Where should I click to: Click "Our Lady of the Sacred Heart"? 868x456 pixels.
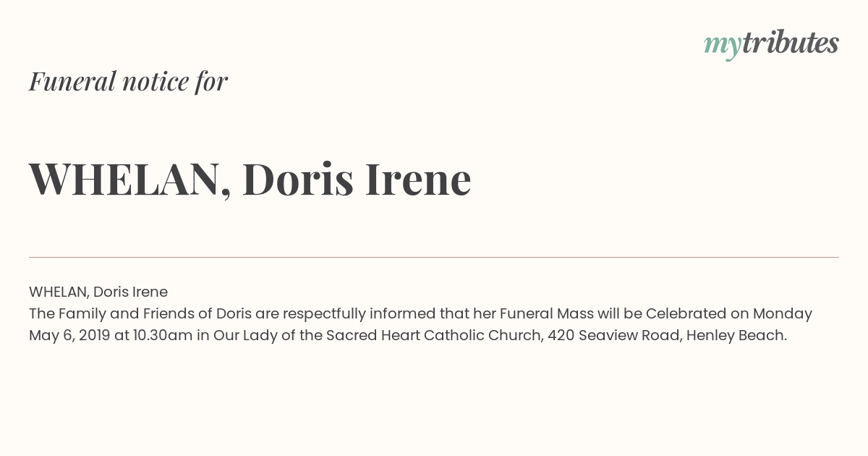[317, 335]
